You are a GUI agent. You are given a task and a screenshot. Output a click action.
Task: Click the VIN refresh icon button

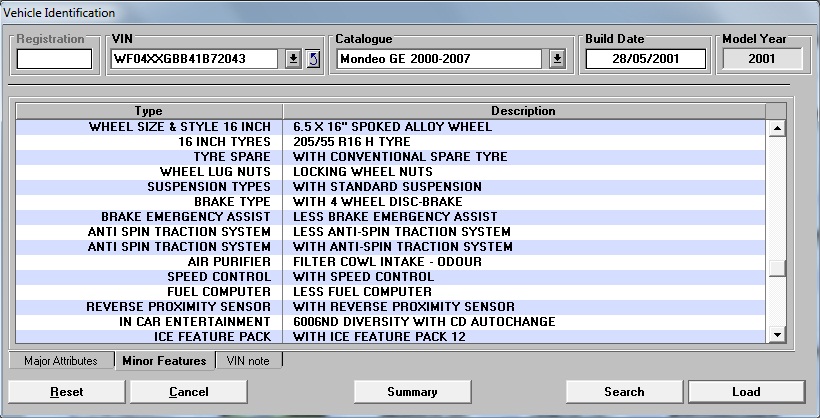(312, 59)
